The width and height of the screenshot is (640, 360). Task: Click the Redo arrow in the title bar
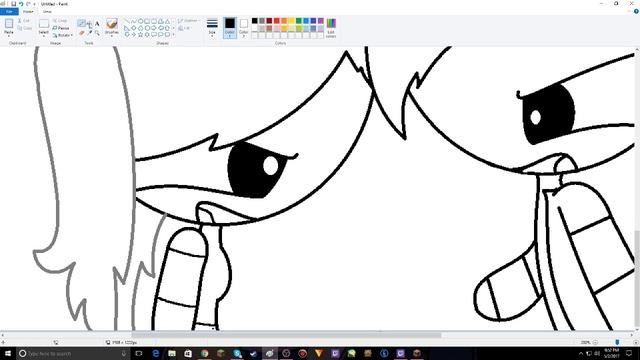pyautogui.click(x=28, y=4)
